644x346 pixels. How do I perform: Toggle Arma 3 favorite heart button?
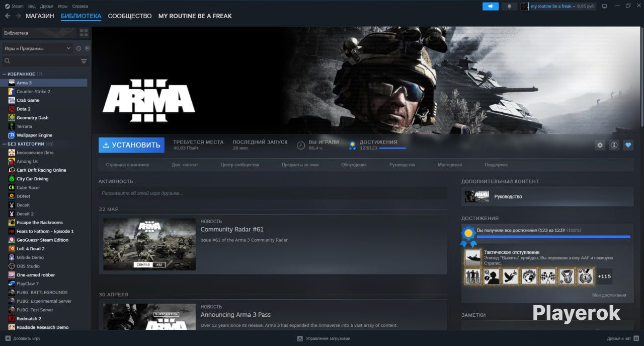tap(628, 145)
